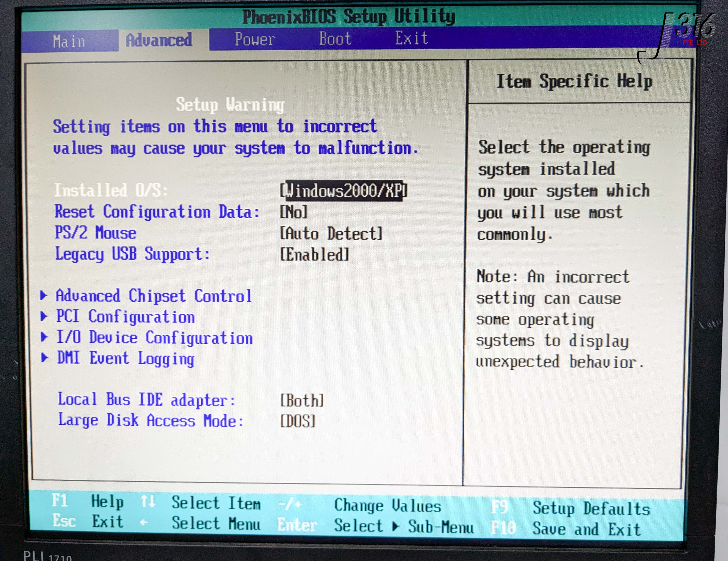The image size is (728, 561).
Task: Expand the I/O Device Configuration arrow
Action: (x=44, y=337)
